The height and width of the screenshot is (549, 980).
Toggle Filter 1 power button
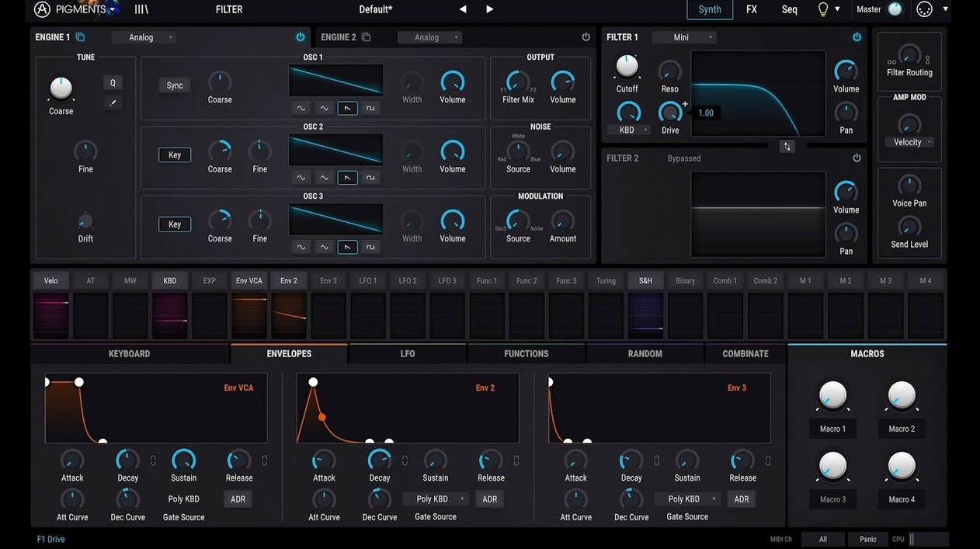point(857,37)
